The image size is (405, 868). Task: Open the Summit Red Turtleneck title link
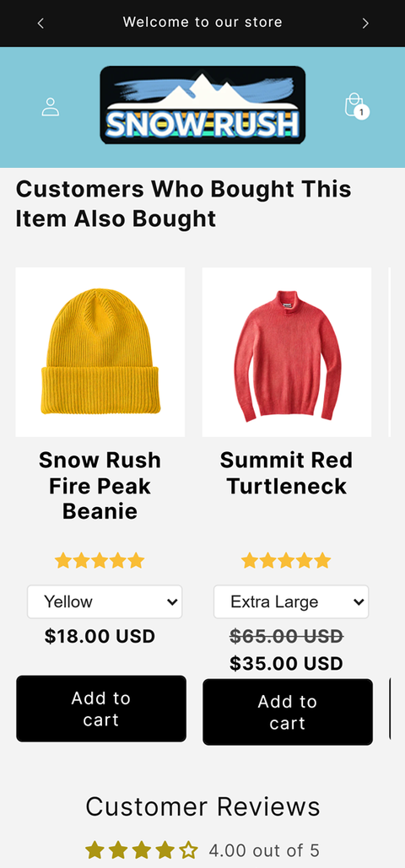286,472
